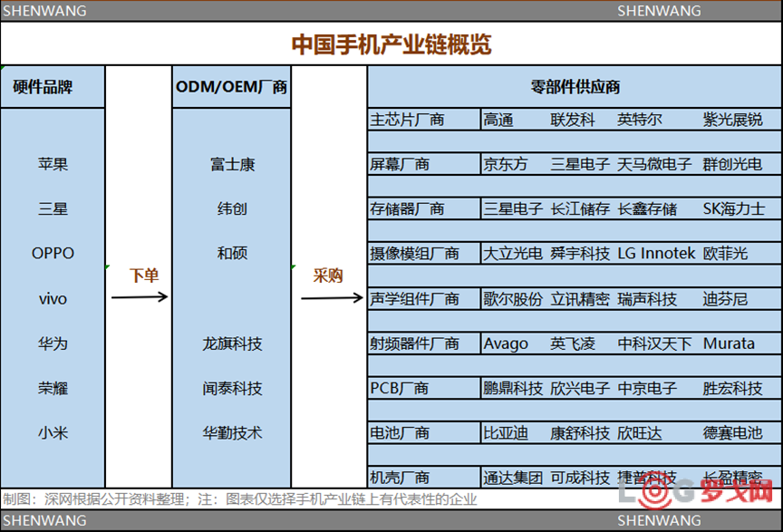
Task: Select supplier 长鑫存储
Action: pos(647,208)
